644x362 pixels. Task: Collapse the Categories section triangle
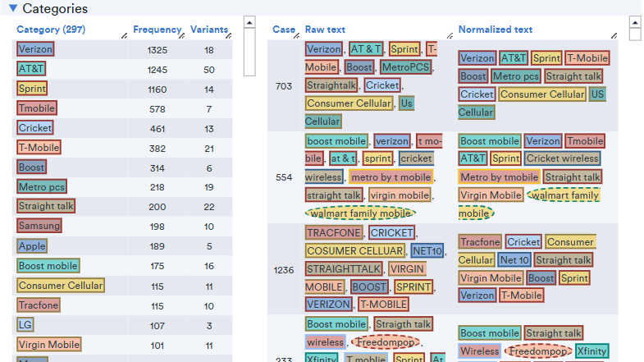pyautogui.click(x=13, y=9)
